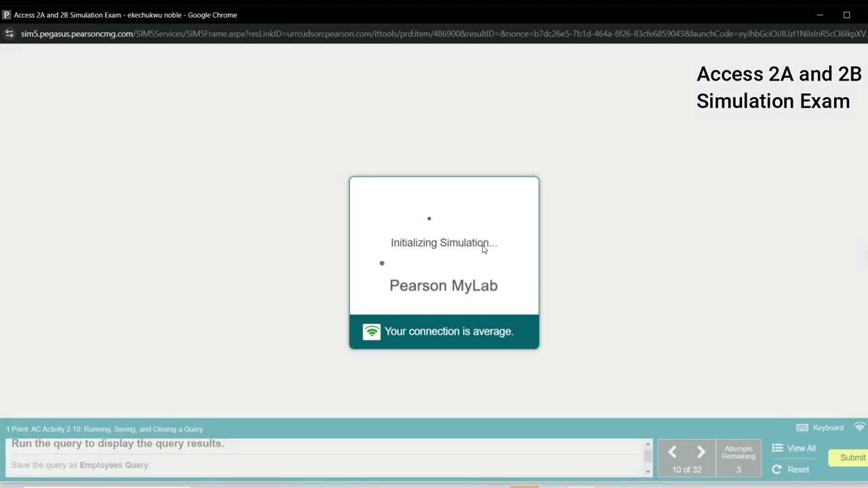Screen dimensions: 868x488
Task: Minimize the Chrome window
Action: tap(820, 15)
